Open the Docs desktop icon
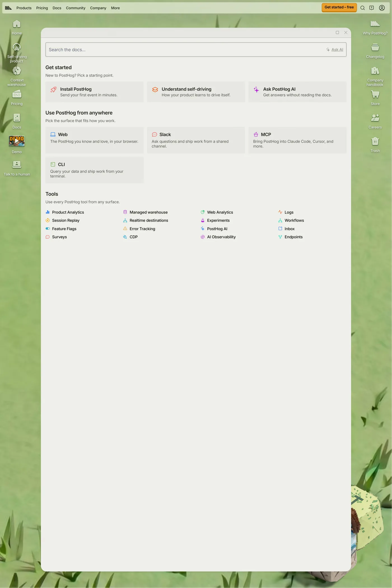The image size is (392, 588). pyautogui.click(x=17, y=122)
